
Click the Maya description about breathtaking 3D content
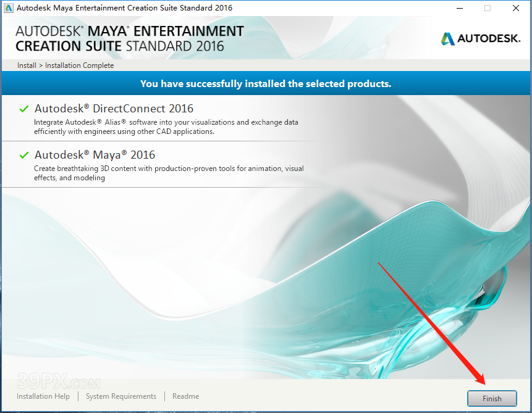coord(169,173)
